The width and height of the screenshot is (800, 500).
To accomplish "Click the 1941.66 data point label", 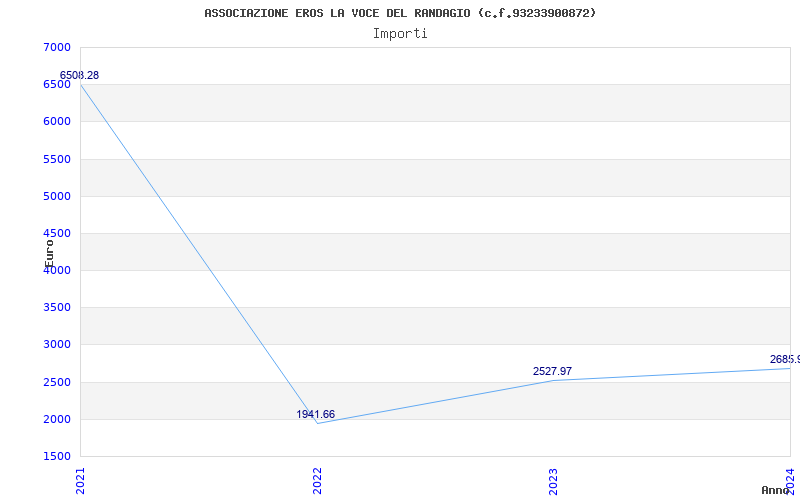I will pyautogui.click(x=316, y=414).
